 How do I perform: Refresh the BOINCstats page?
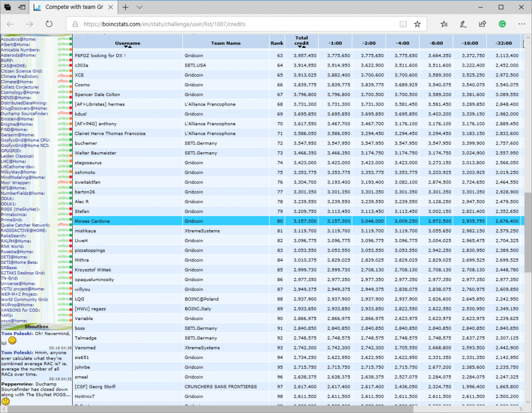[x=49, y=24]
